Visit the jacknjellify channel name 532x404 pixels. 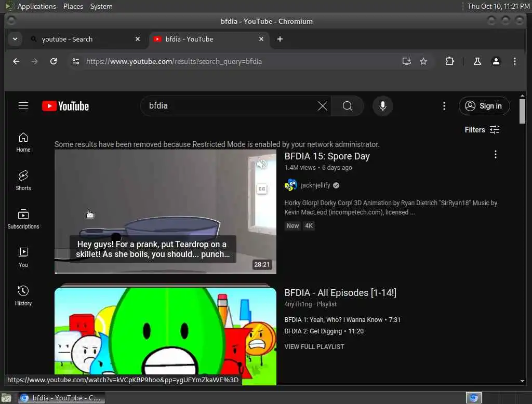pos(315,185)
